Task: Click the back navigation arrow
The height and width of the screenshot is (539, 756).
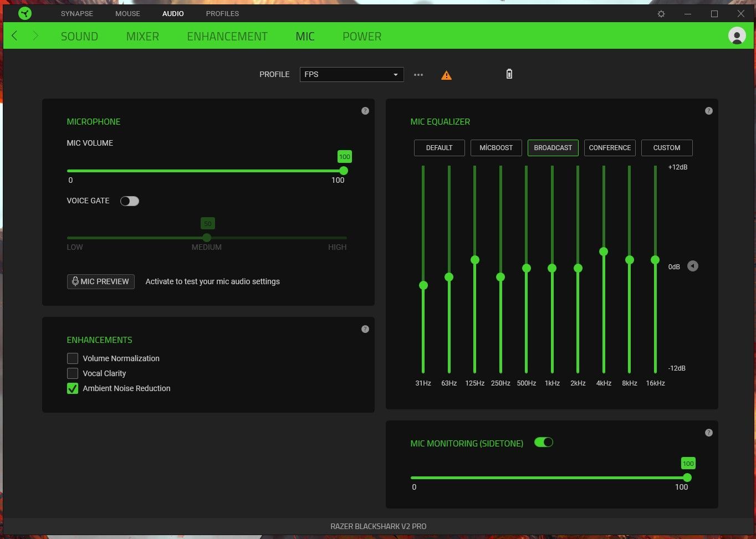Action: click(15, 36)
